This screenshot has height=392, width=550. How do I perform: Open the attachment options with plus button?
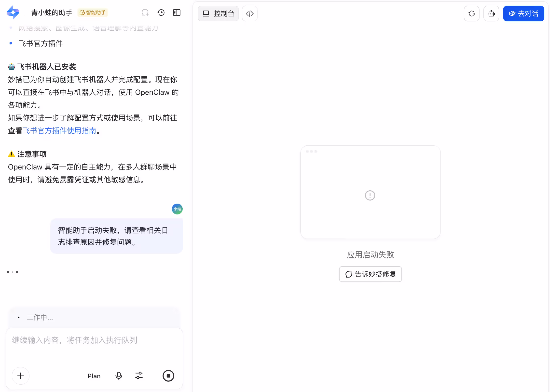[21, 376]
